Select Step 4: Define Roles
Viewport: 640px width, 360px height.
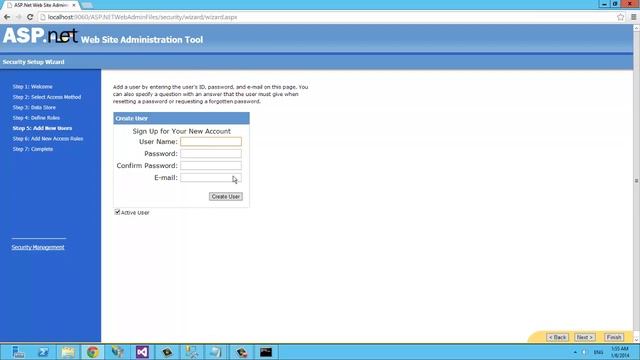[36, 118]
